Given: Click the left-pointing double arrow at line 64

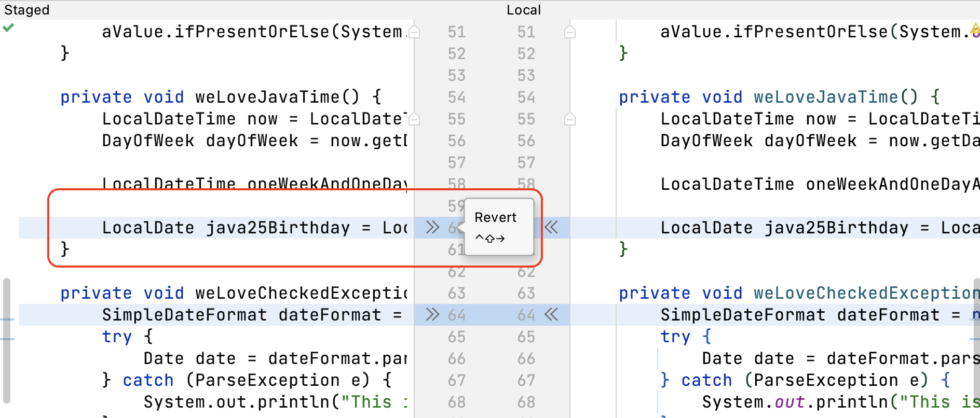Looking at the screenshot, I should tap(551, 314).
